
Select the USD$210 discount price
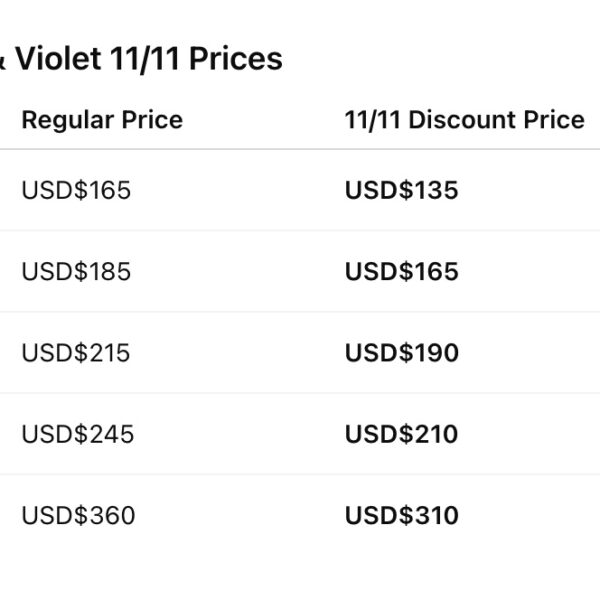click(401, 434)
